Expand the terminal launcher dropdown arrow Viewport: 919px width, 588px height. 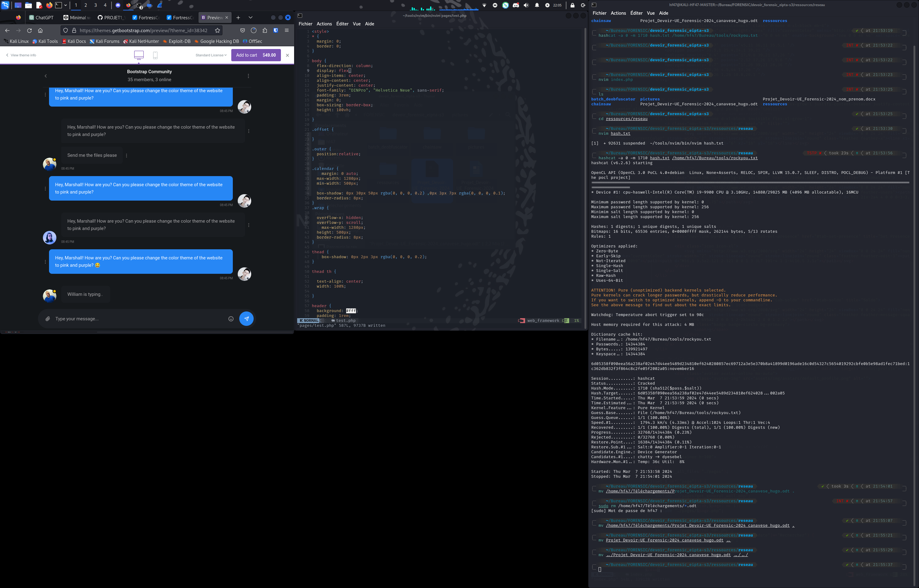tap(66, 5)
